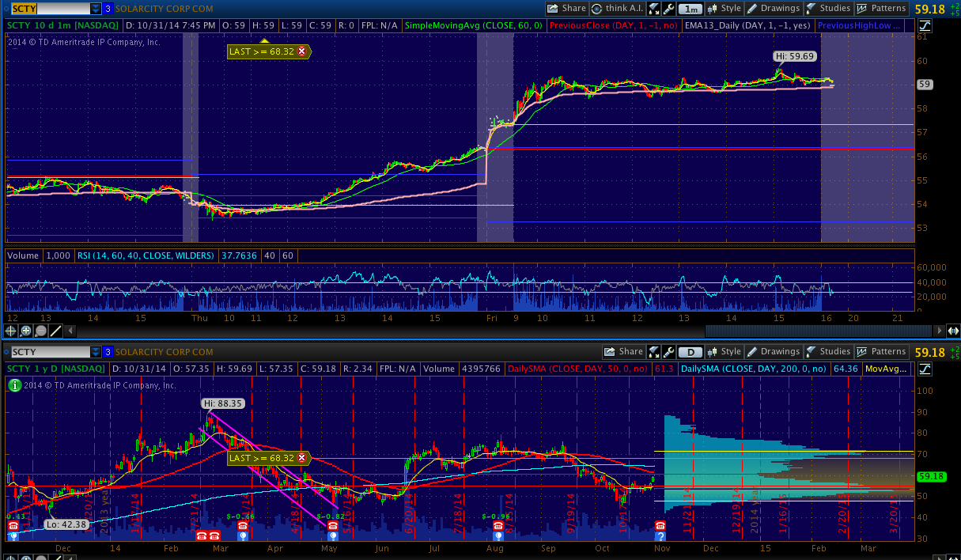Click the Drawings button on bottom chart
961x560 pixels.
(x=774, y=352)
